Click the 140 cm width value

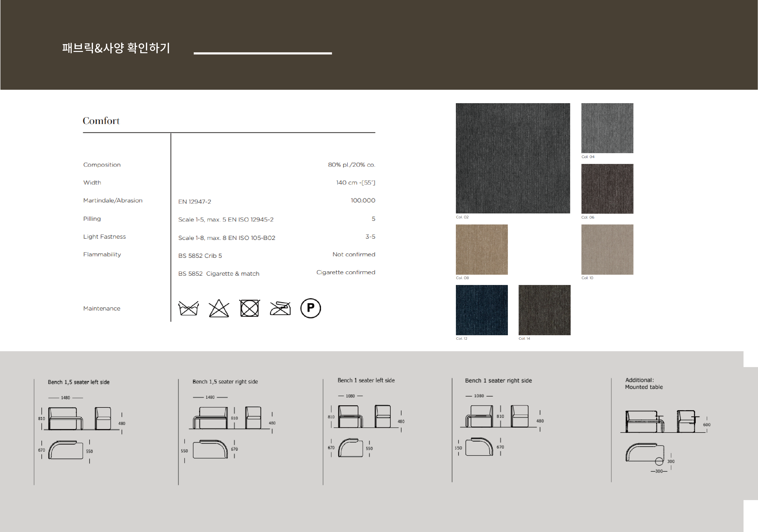coord(356,182)
